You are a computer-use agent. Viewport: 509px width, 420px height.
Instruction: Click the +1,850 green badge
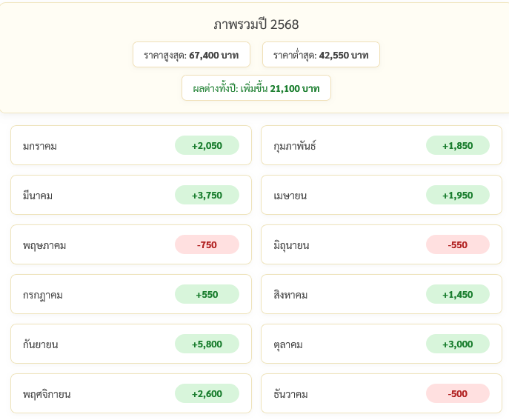pos(457,146)
